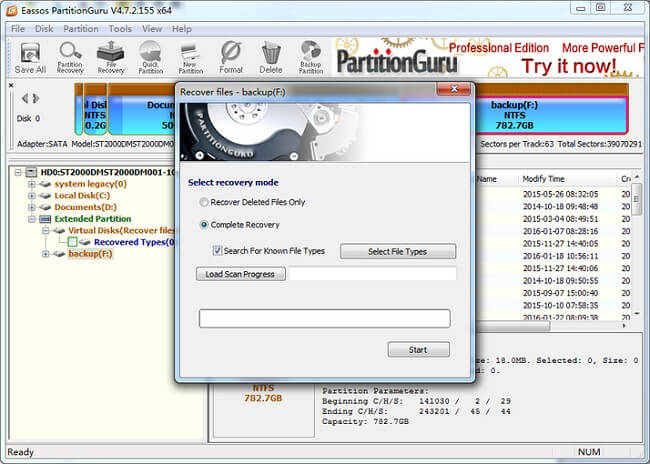Select Documents(D:) in tree
Screen dimensions: 650x464
click(x=85, y=207)
